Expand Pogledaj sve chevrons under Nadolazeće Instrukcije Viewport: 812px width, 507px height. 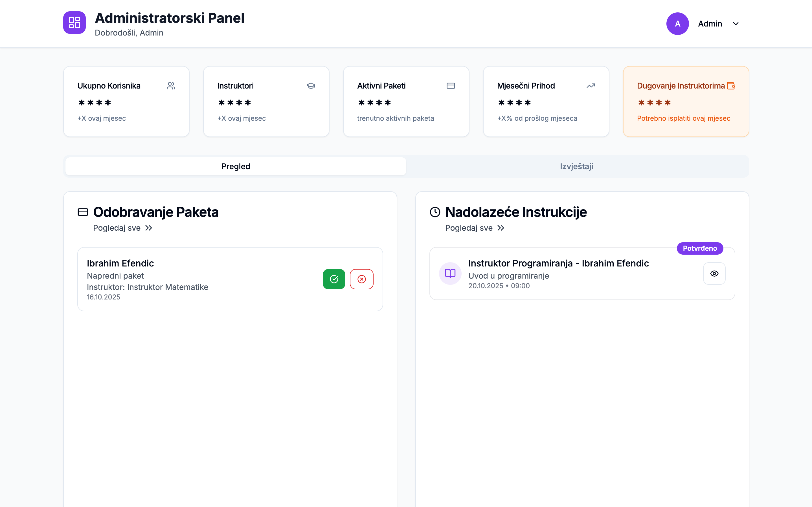(x=501, y=228)
